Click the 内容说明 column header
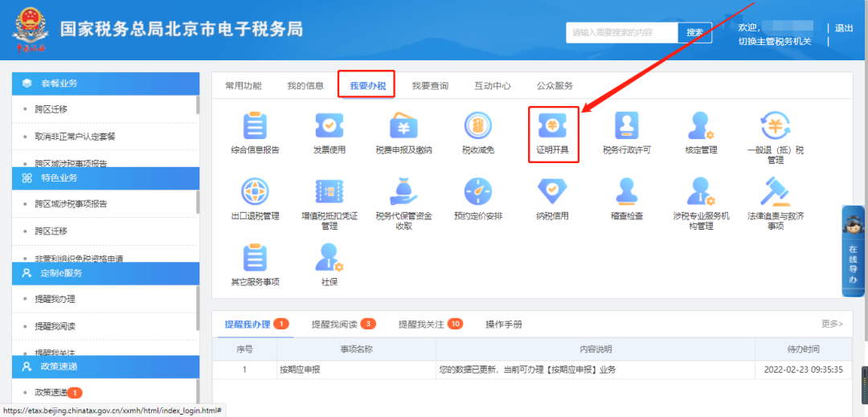This screenshot has height=417, width=868. (x=596, y=350)
